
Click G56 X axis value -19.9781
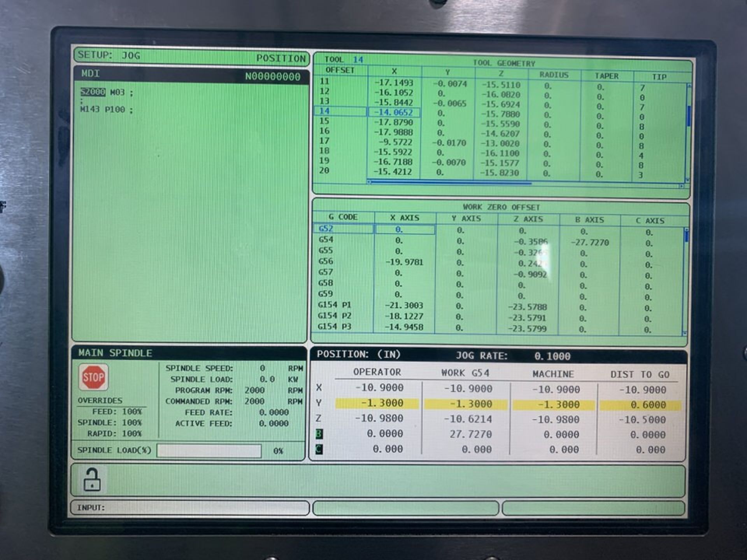[x=404, y=262]
